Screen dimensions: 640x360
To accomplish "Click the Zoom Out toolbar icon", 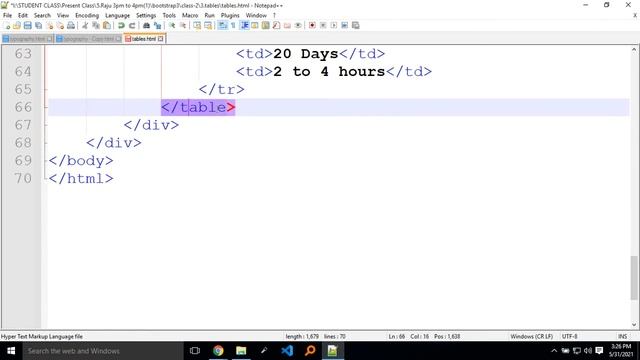I will coord(183,25).
